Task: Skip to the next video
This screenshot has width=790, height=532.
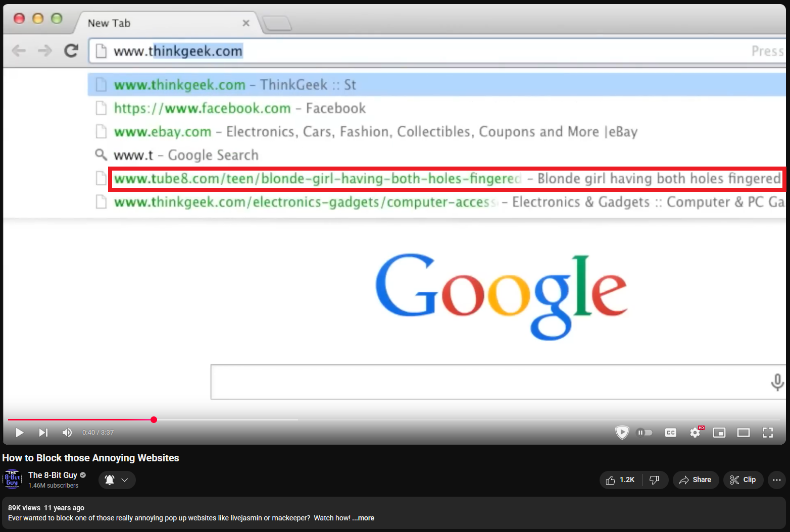Action: point(43,433)
